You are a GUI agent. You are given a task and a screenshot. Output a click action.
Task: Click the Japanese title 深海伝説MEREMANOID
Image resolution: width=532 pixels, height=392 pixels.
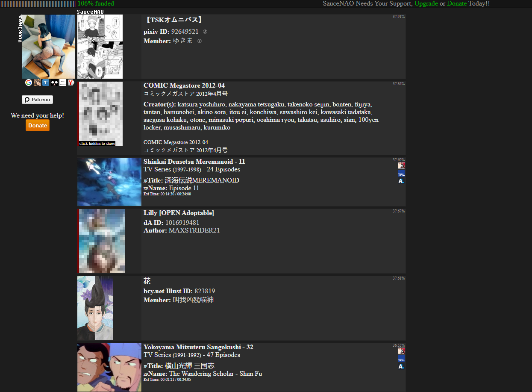pyautogui.click(x=202, y=180)
